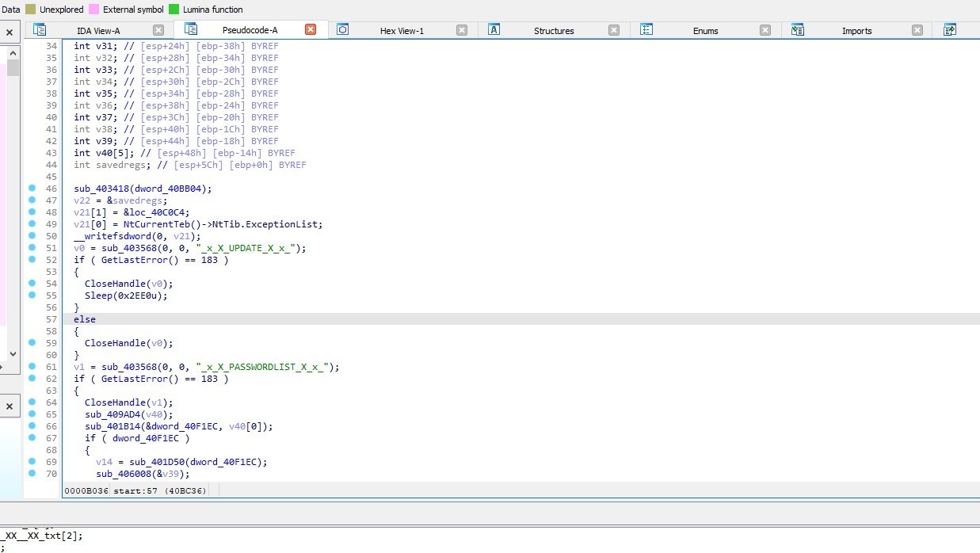Image resolution: width=980 pixels, height=553 pixels.
Task: Toggle breakpoint dot on line 69
Action: [x=32, y=462]
